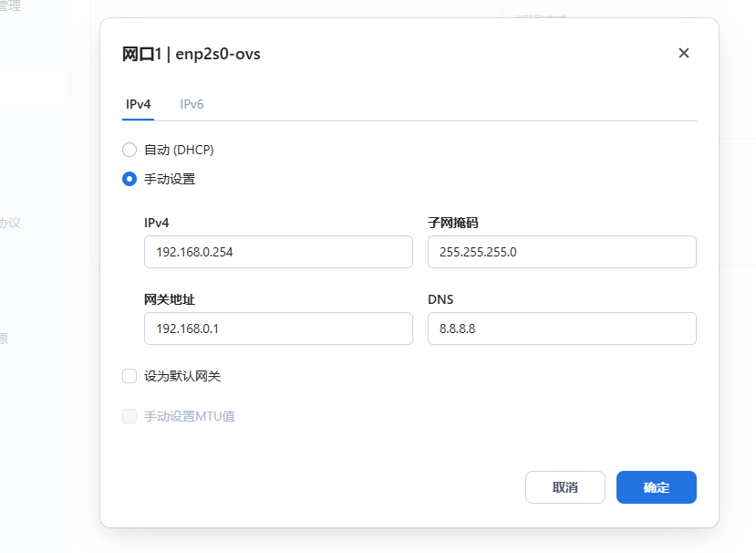
Task: Cancel with the 取消 button
Action: click(x=565, y=487)
